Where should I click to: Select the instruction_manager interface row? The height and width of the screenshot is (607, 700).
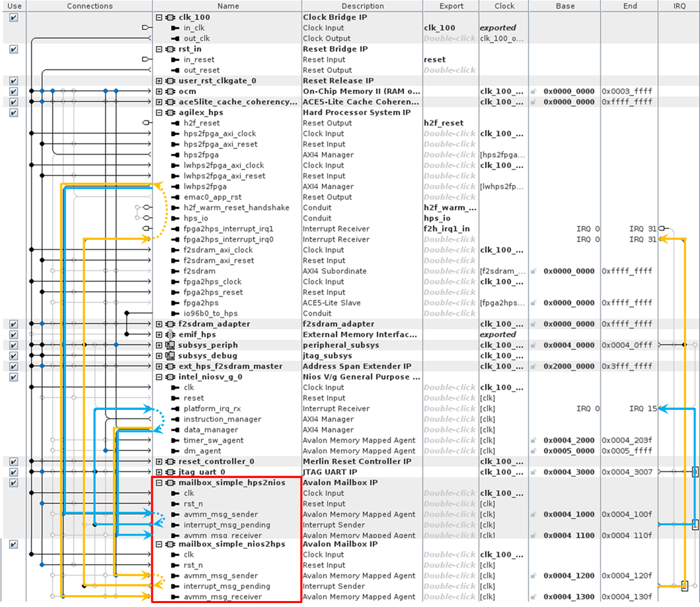pyautogui.click(x=222, y=419)
